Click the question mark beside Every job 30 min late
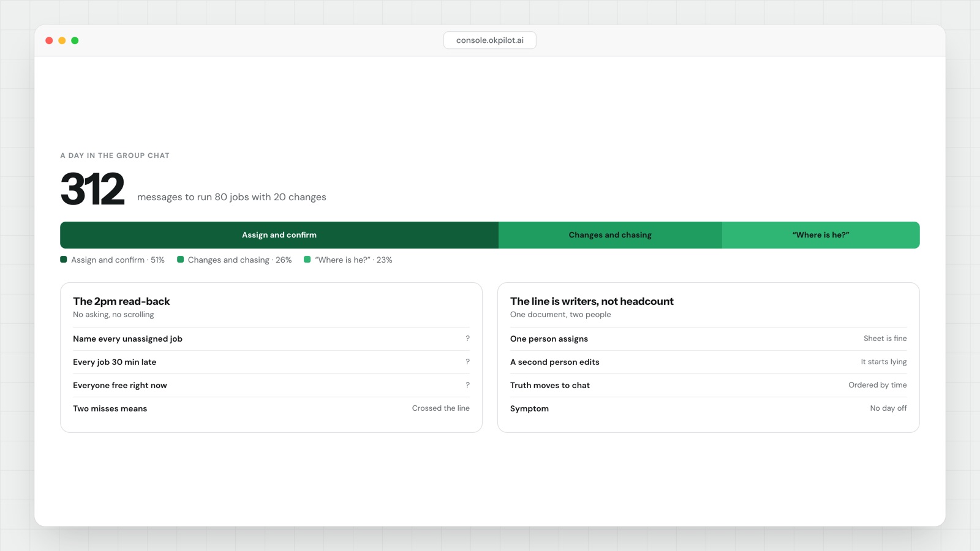This screenshot has width=980, height=551. 467,362
